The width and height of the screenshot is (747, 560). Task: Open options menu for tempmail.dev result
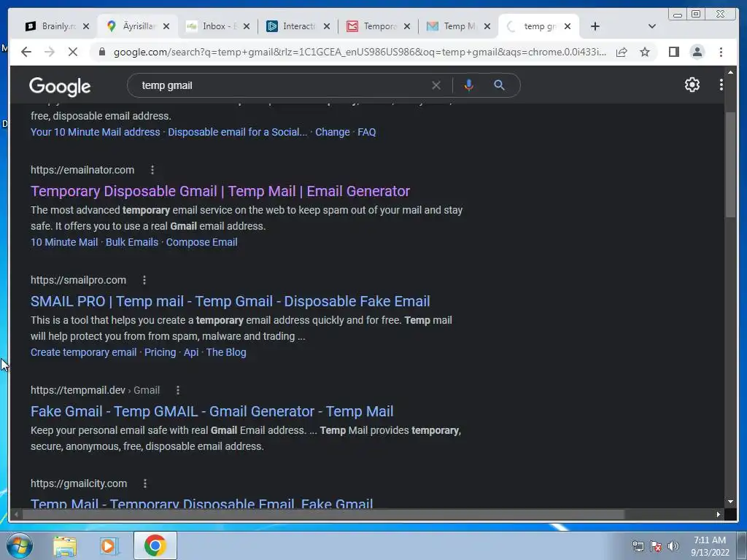(x=178, y=391)
